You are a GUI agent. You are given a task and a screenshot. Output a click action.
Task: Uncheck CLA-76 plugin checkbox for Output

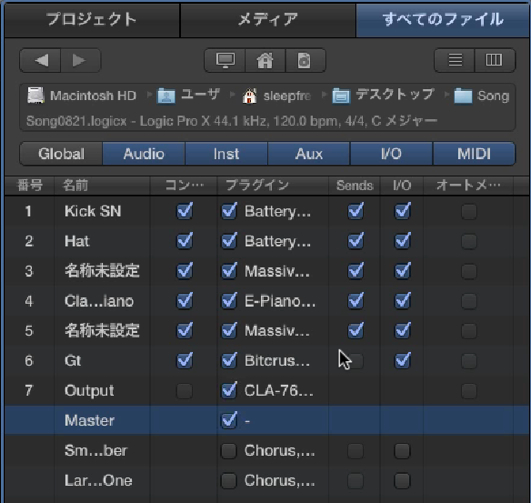point(229,390)
